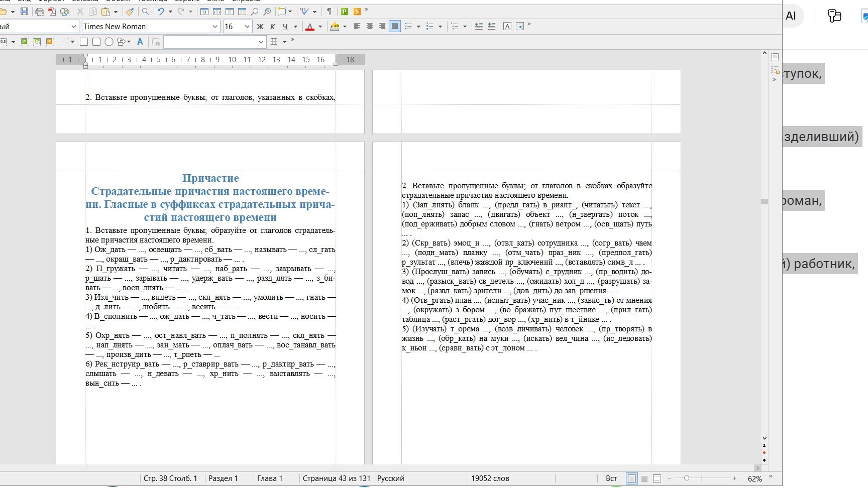This screenshot has width=868, height=488.
Task: Apply the red font color
Action: [310, 27]
